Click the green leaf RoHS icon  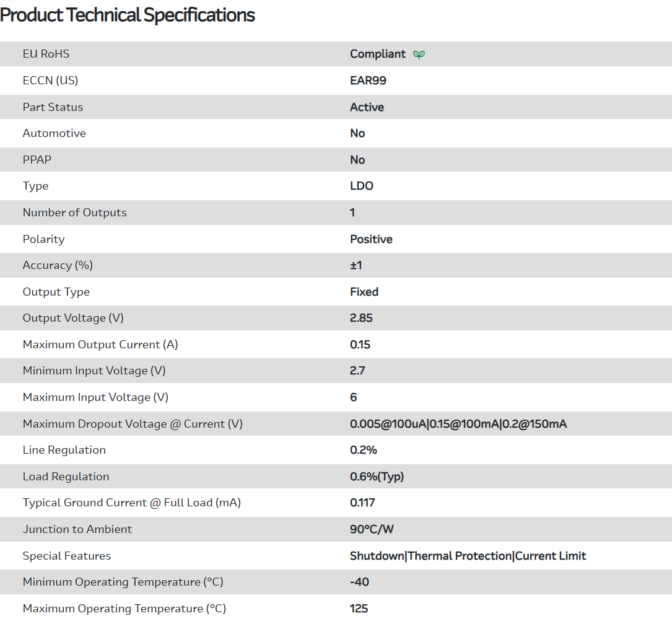pos(419,55)
